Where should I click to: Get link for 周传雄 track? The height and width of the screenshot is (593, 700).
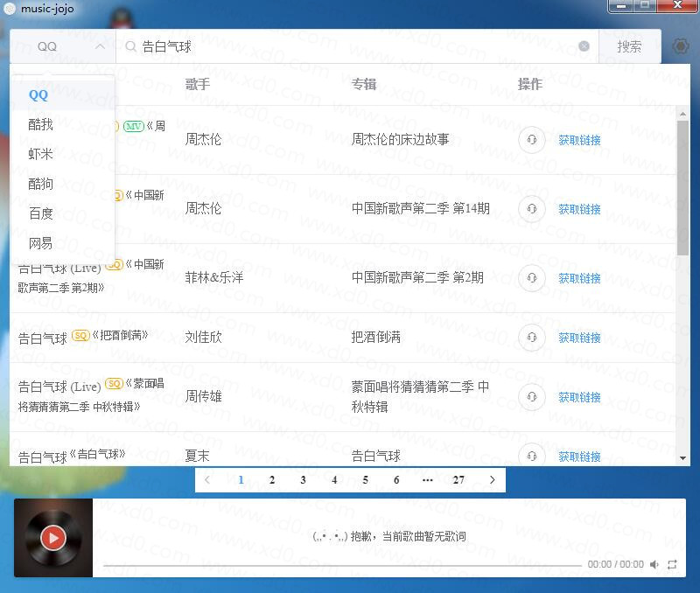click(x=579, y=397)
